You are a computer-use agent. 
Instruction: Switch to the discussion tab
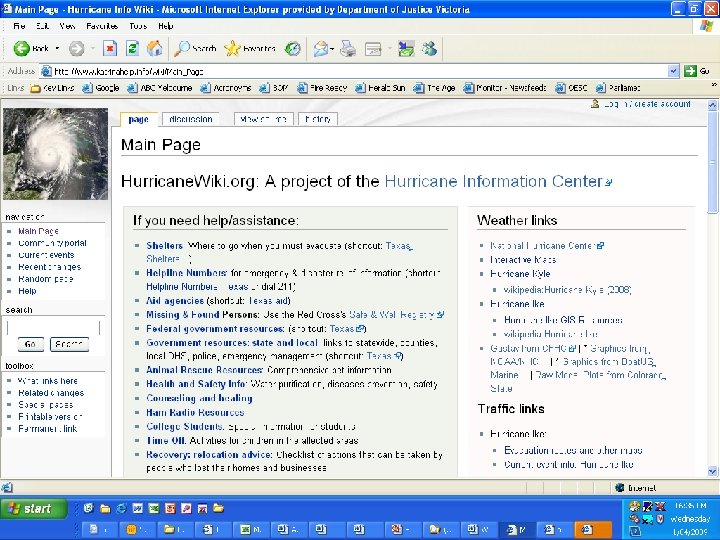pos(190,119)
